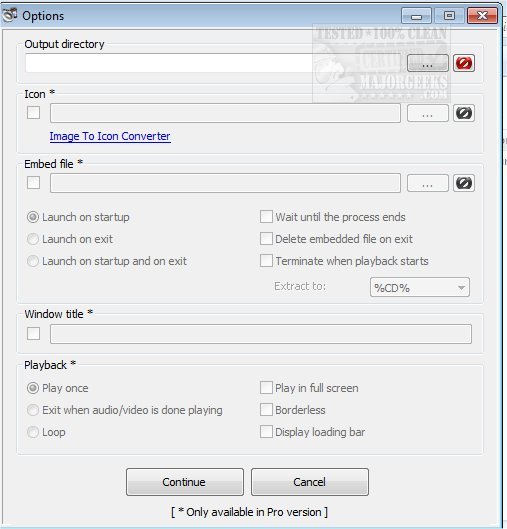Close the Options window
507x529 pixels.
(482, 16)
